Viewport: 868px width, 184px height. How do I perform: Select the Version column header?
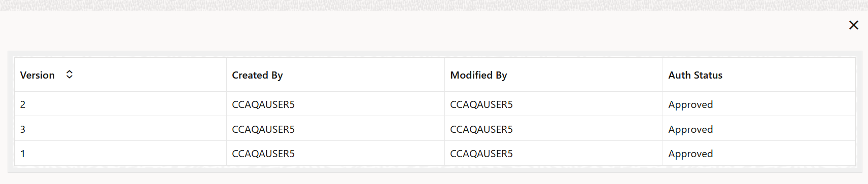coord(120,75)
